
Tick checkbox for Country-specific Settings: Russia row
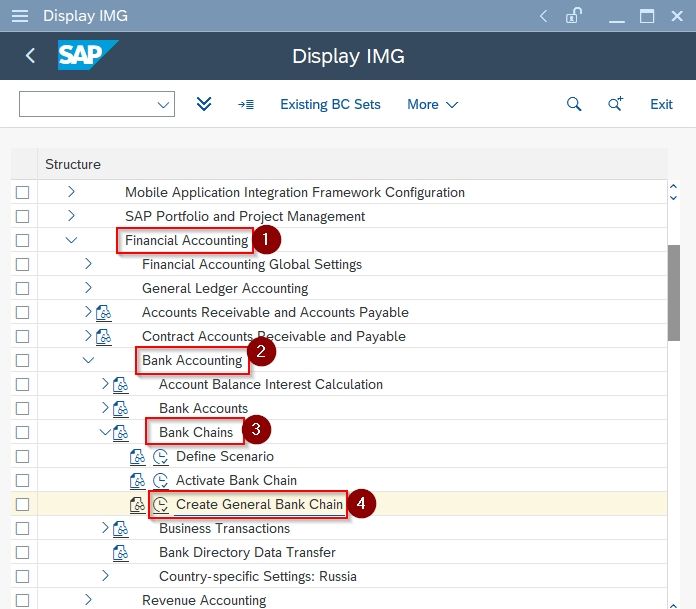pyautogui.click(x=22, y=576)
